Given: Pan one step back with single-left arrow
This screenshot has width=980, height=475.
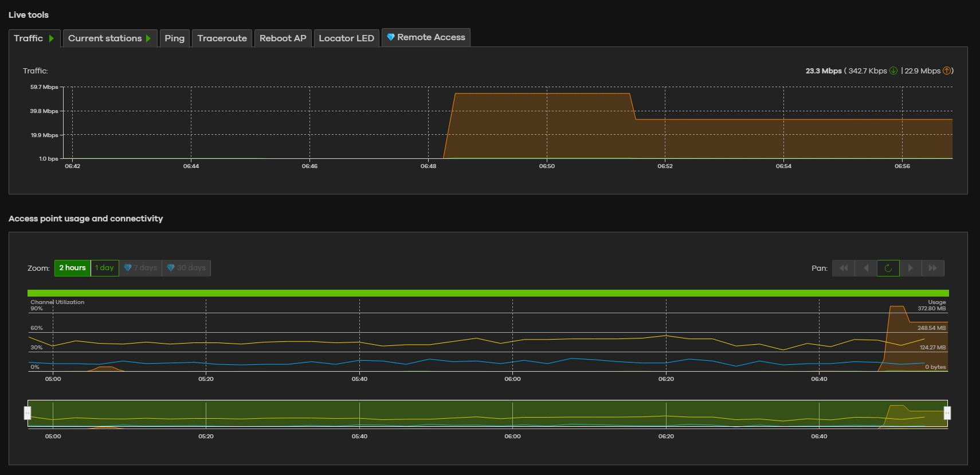Looking at the screenshot, I should tap(865, 268).
